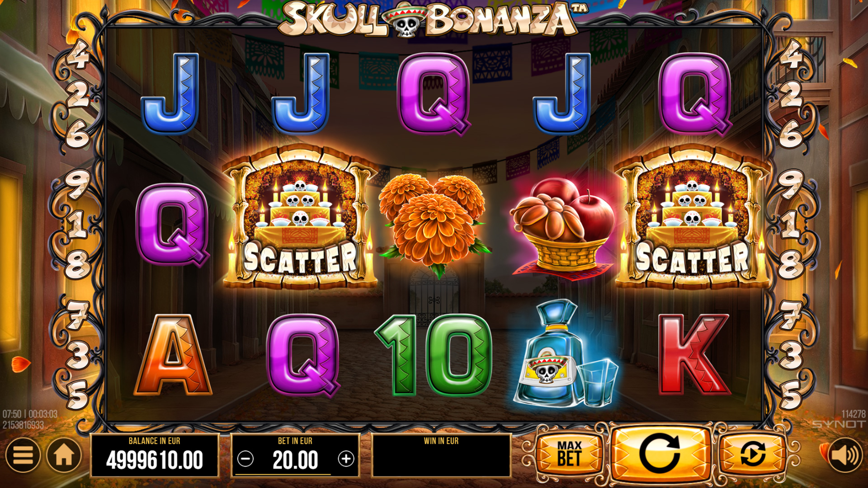The width and height of the screenshot is (868, 488).
Task: Go to the home lobby
Action: click(64, 455)
